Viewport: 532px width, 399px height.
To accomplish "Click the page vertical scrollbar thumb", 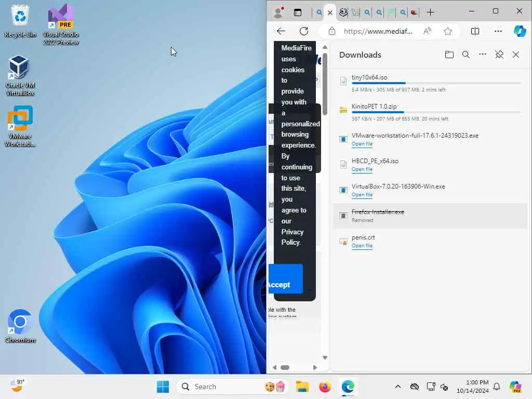I will pos(325,84).
